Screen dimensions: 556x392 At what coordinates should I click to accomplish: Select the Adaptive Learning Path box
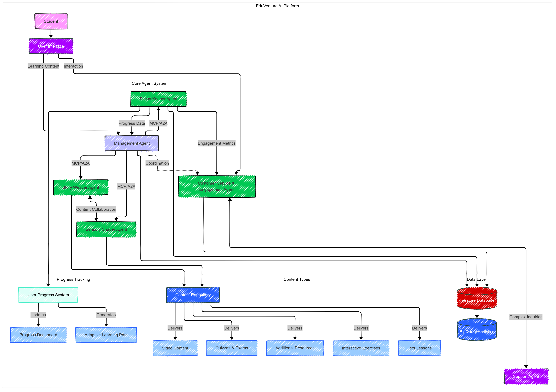pyautogui.click(x=106, y=335)
